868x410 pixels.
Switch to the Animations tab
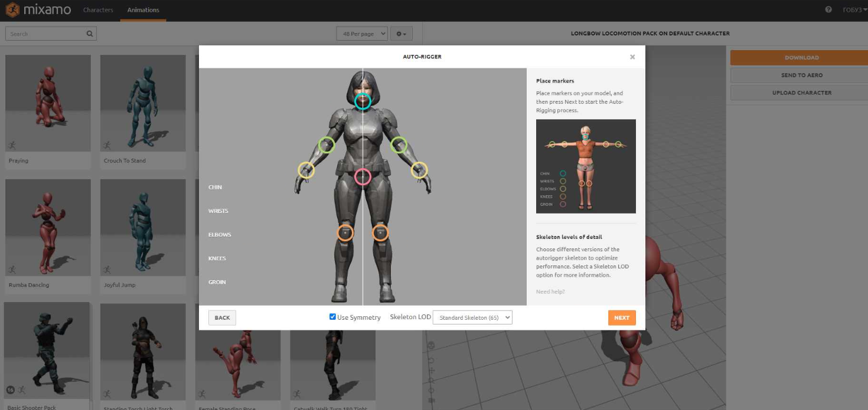pyautogui.click(x=143, y=10)
